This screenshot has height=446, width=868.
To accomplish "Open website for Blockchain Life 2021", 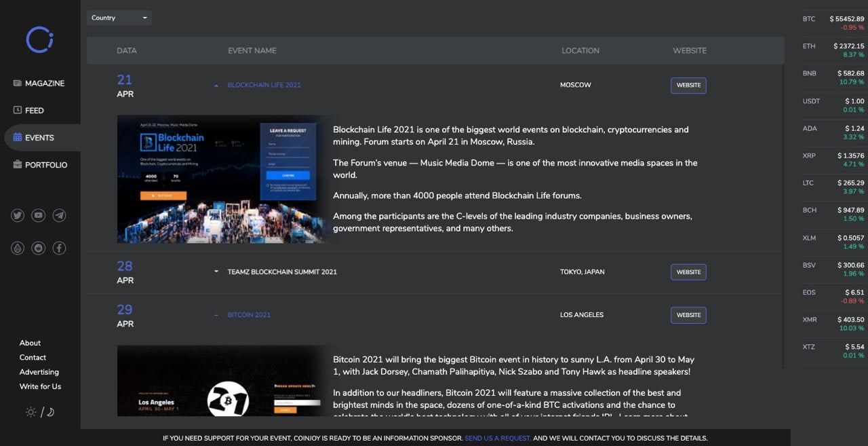I will pos(688,86).
